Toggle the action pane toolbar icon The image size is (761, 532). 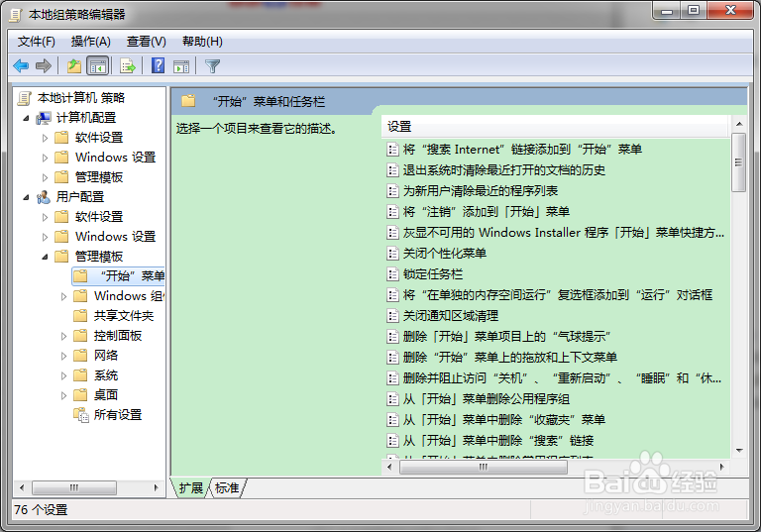(x=181, y=66)
